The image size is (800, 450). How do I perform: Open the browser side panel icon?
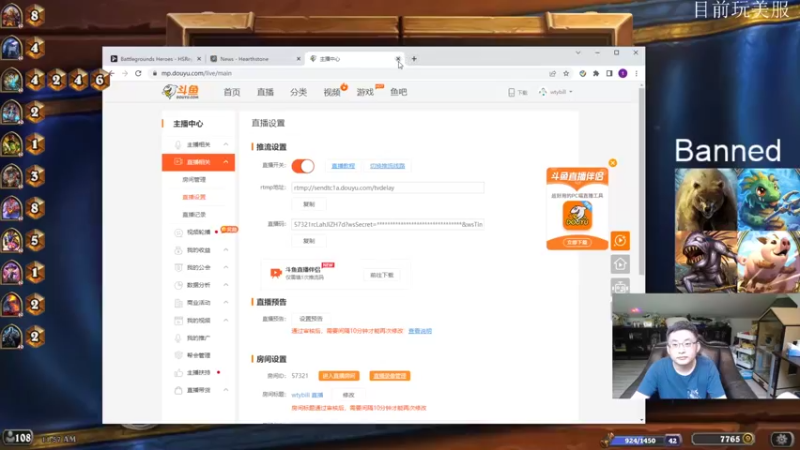pos(609,73)
